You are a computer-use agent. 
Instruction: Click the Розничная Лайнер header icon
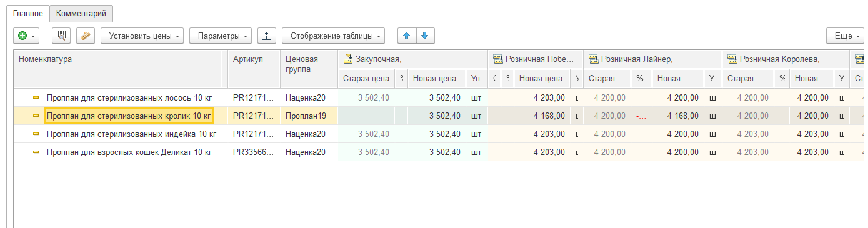pyautogui.click(x=594, y=59)
